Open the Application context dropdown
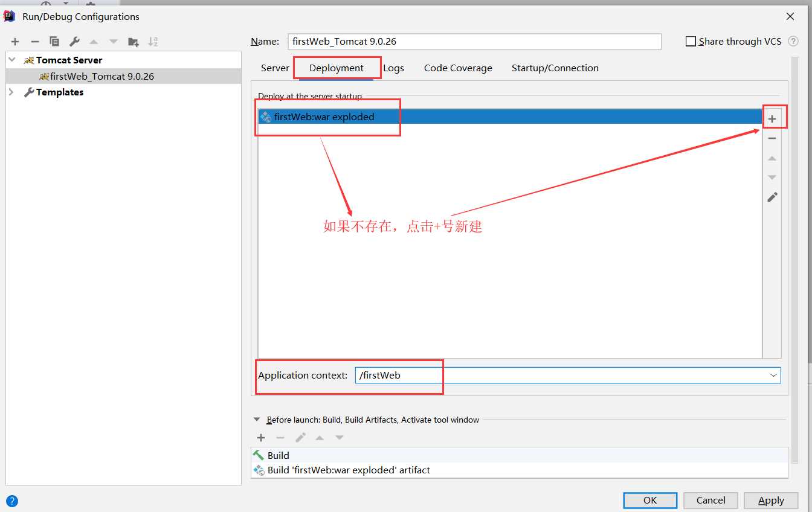The image size is (812, 512). (x=773, y=375)
